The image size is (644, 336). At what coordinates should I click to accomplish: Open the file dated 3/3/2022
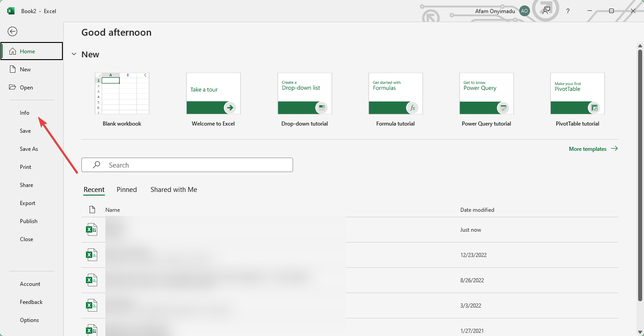click(x=350, y=305)
